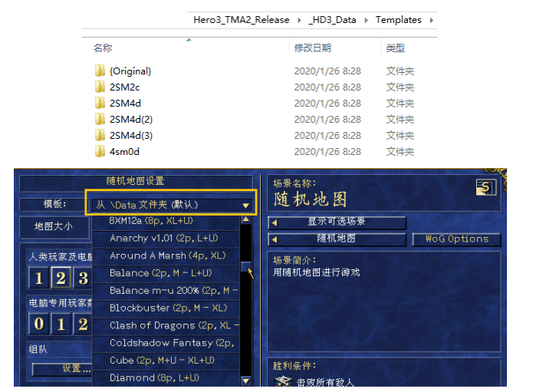Click the 文件夹 type cell for 4sm0d

[400, 152]
